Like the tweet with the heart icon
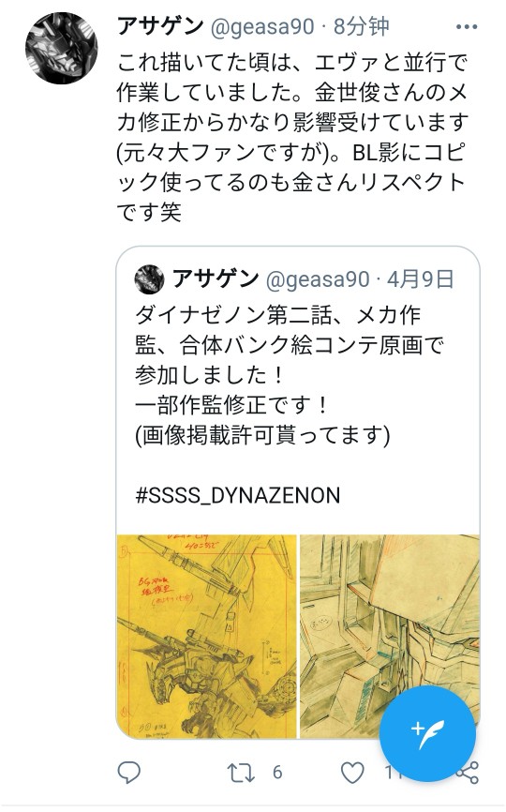 point(352,773)
